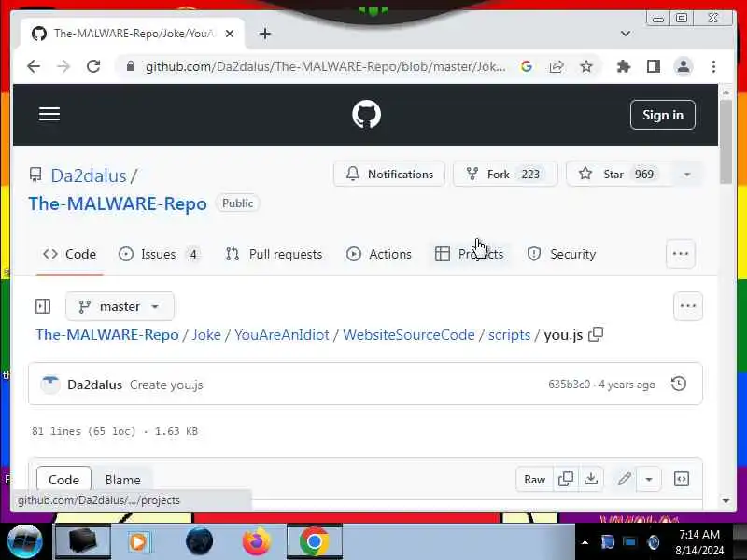747x560 pixels.
Task: Go to The-MALWARE-Repo breadcrumb link
Action: [107, 335]
